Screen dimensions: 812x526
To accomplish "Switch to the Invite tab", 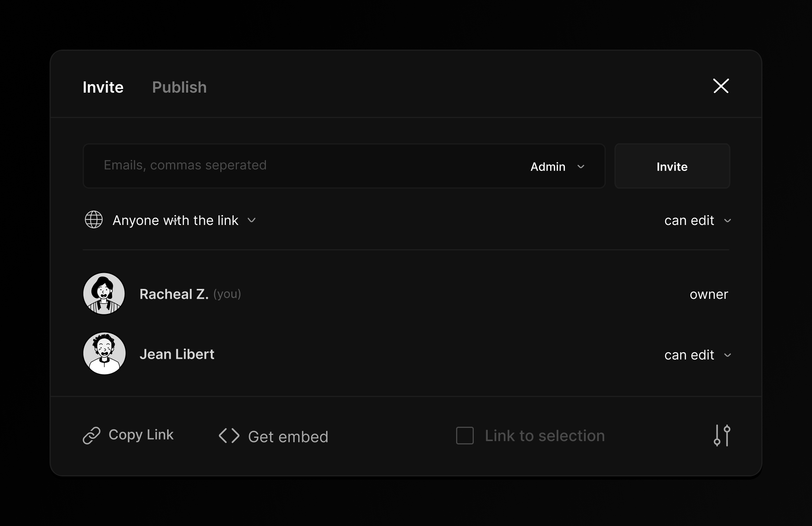I will [103, 87].
